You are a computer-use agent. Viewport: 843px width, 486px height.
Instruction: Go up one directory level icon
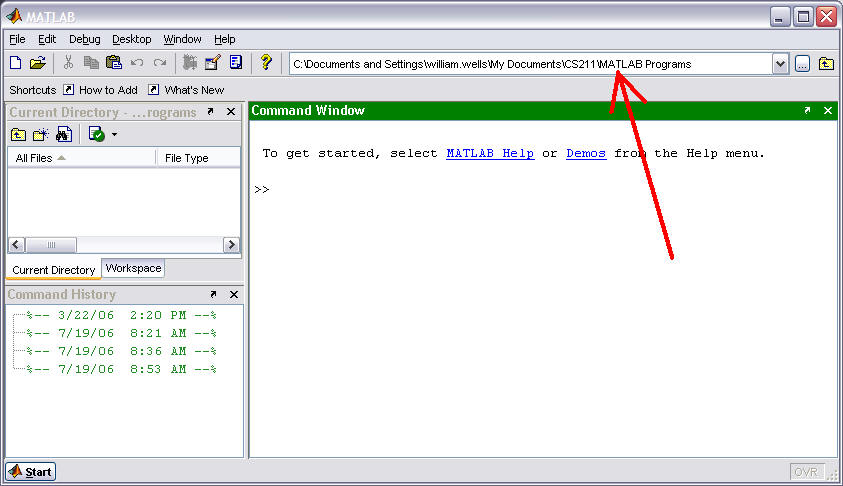18,134
